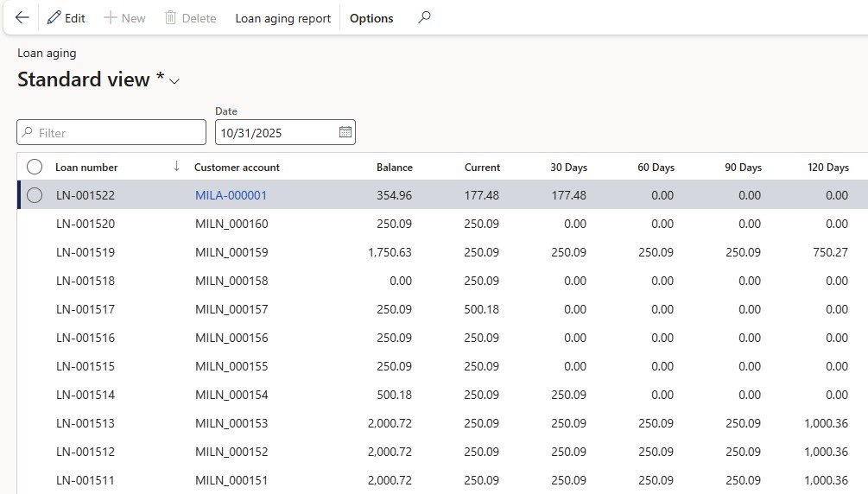Screen dimensions: 868x494
Task: Click the Date field showing 10/31/2025
Action: (x=275, y=133)
